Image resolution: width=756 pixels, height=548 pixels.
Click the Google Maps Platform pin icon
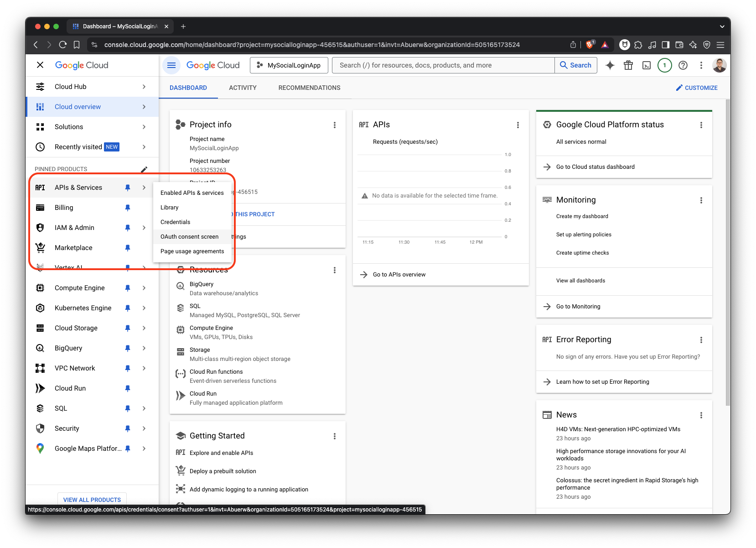coord(40,449)
